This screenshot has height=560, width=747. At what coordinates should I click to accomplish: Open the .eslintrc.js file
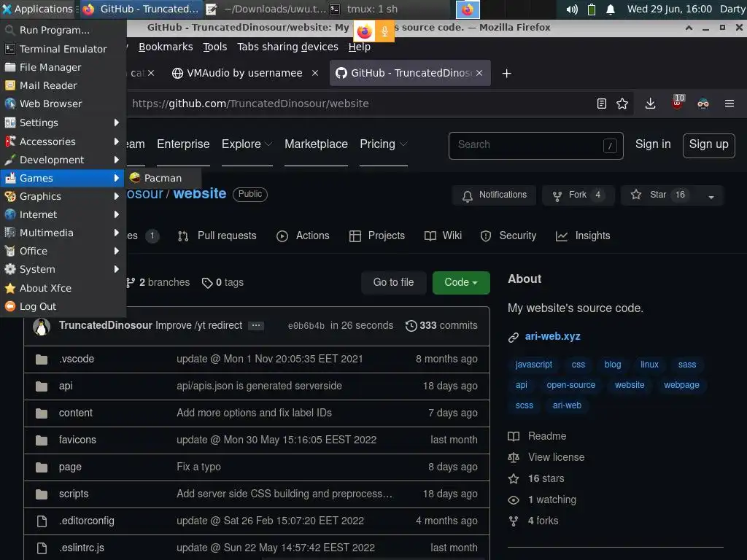click(82, 548)
